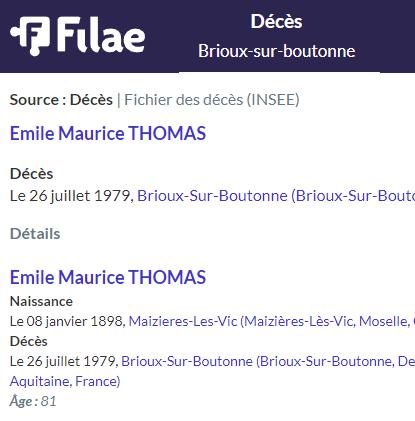Click death date text above Âge line
This screenshot has height=421, width=415.
point(64,361)
